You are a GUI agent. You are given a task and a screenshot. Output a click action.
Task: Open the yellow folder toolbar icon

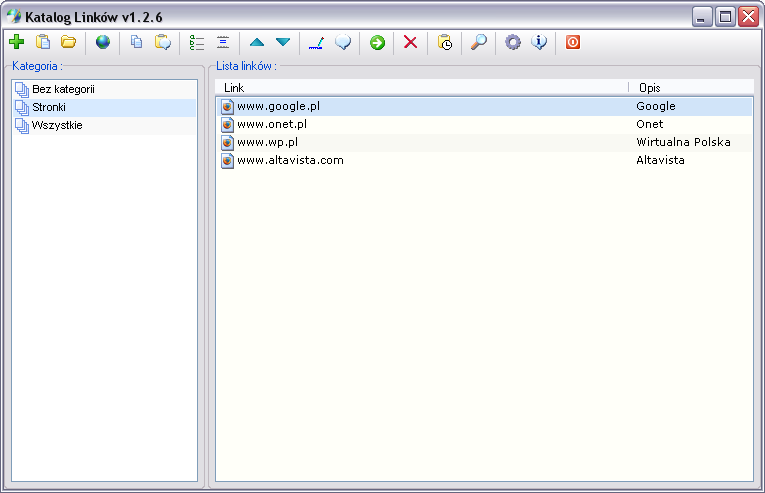point(68,42)
